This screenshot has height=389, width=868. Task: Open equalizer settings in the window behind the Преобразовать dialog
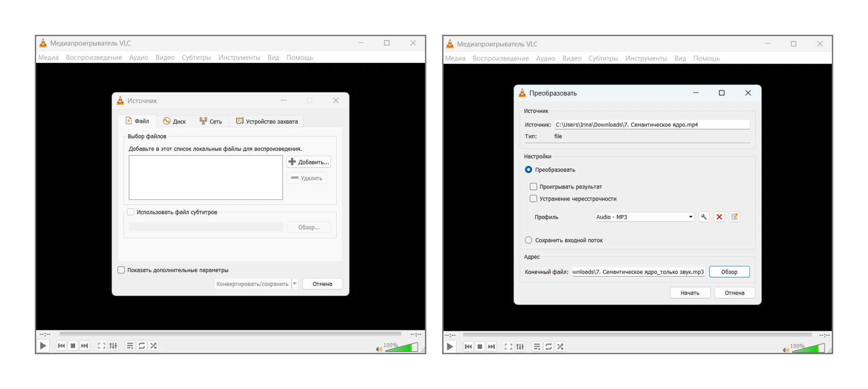[520, 347]
